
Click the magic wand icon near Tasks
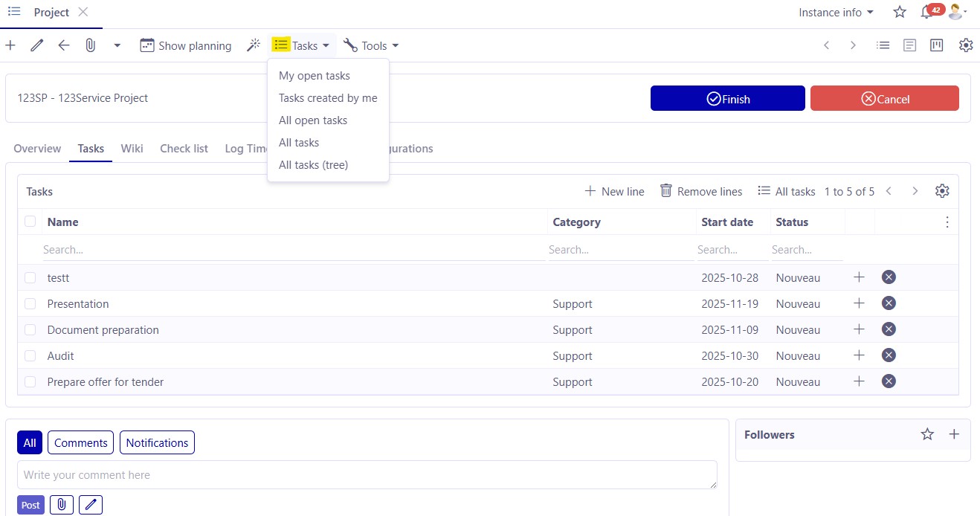coord(254,45)
